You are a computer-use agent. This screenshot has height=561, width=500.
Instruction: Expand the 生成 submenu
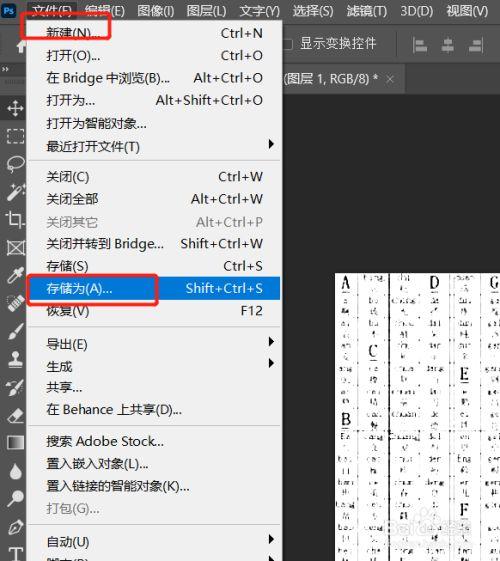click(x=153, y=366)
